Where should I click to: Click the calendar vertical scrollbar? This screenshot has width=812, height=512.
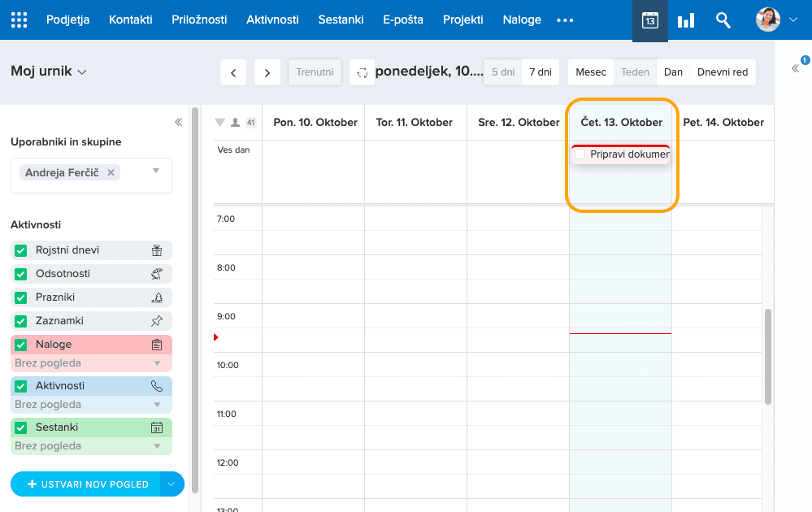[768, 356]
